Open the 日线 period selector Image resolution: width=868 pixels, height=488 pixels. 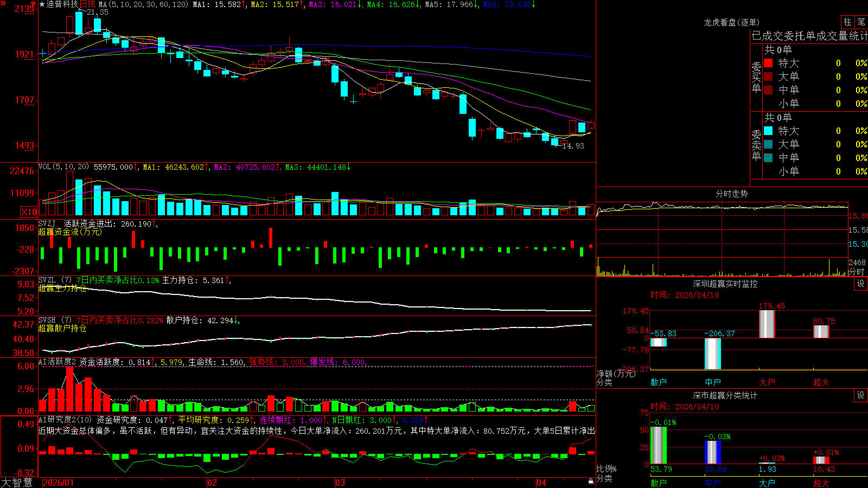tap(87, 4)
